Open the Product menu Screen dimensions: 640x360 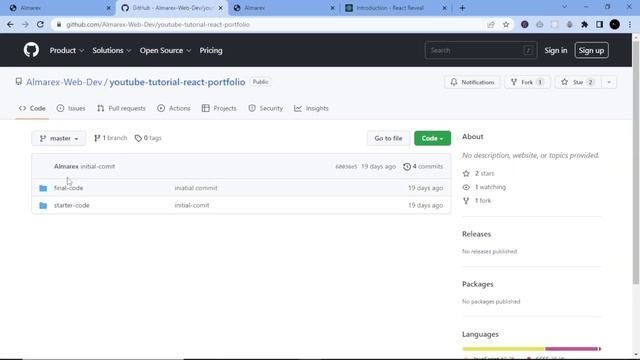(x=67, y=50)
